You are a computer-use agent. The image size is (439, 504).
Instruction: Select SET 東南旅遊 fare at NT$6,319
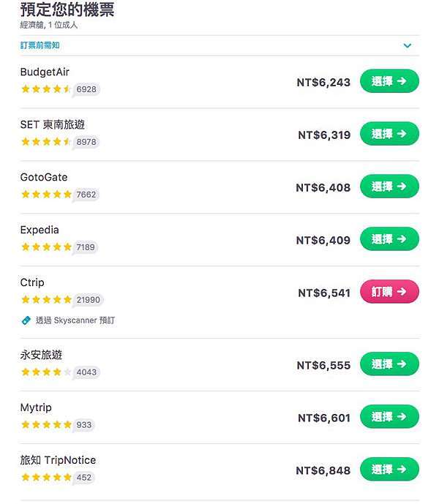[x=389, y=134]
